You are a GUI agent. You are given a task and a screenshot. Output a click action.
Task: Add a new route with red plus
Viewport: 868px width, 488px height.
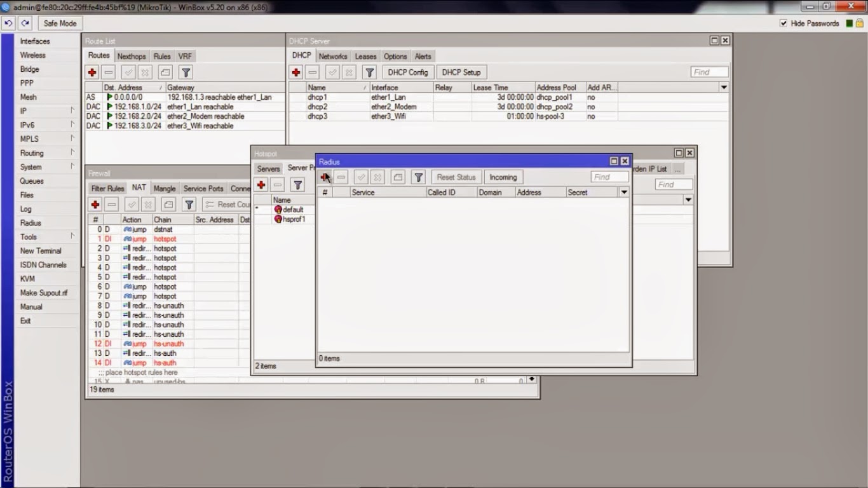(93, 72)
